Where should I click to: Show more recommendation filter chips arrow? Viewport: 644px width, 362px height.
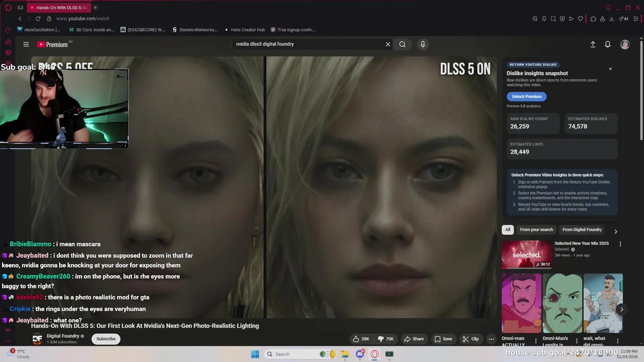tap(615, 231)
